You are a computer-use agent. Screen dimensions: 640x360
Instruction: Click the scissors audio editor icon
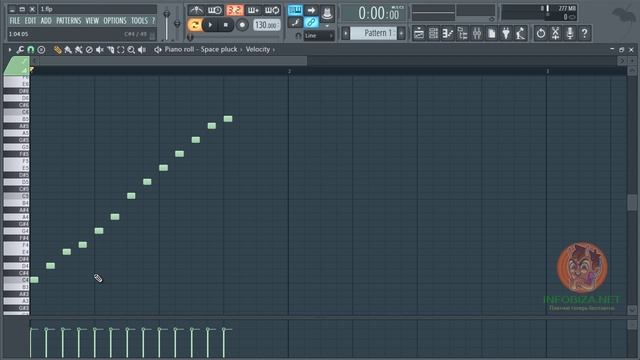pyautogui.click(x=556, y=33)
